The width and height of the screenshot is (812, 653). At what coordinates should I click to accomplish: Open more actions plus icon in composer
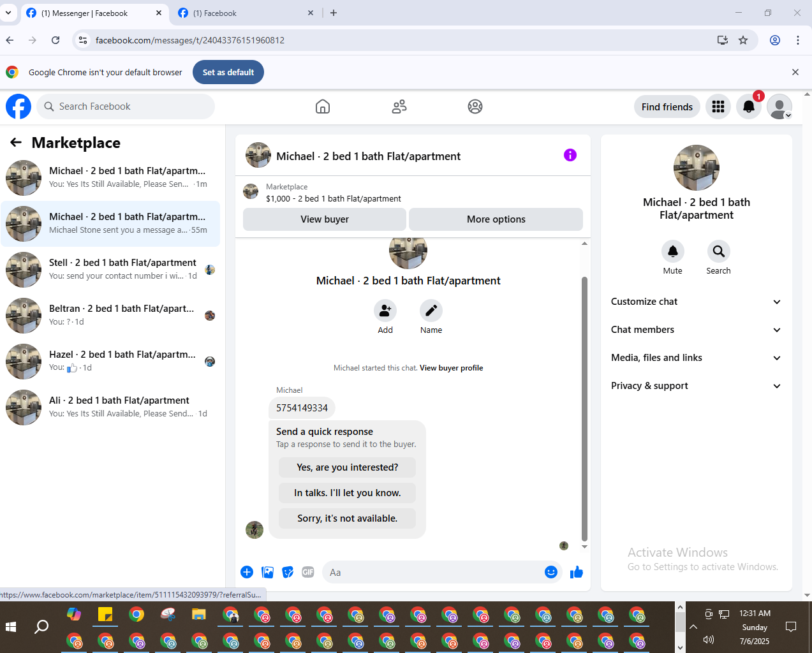coord(247,572)
